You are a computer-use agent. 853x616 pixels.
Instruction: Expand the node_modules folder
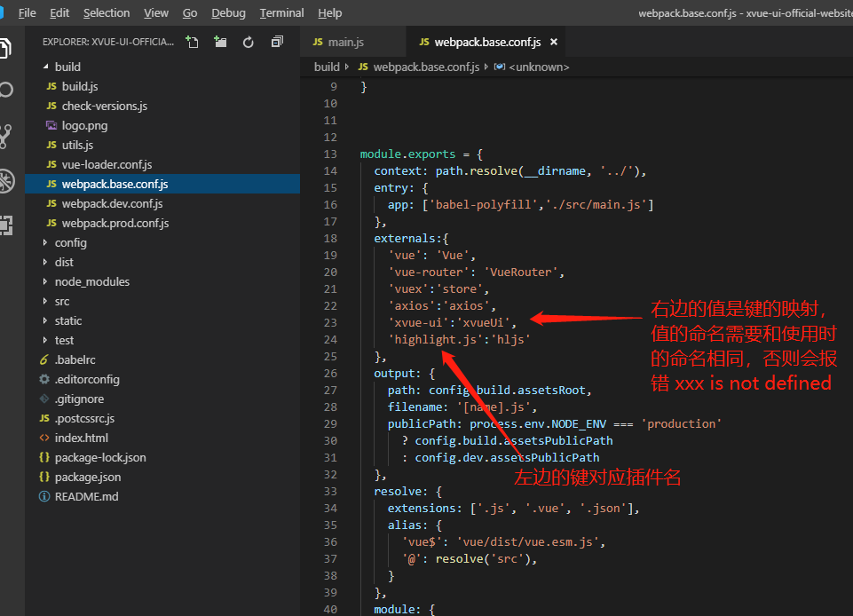pos(45,282)
